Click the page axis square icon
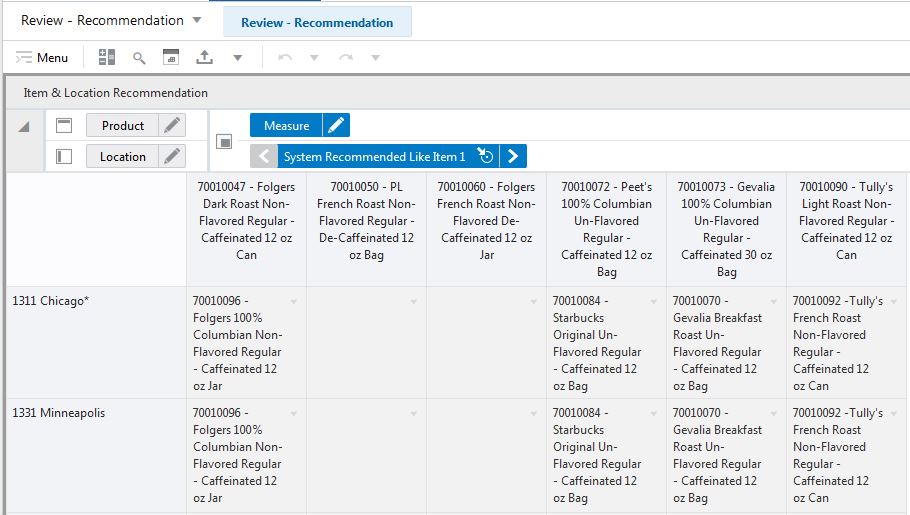This screenshot has width=910, height=515. point(224,141)
